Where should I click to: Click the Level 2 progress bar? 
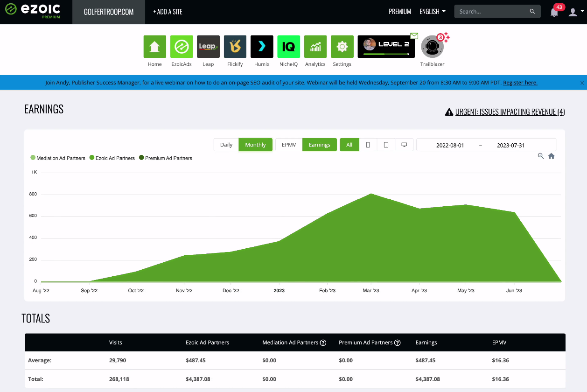pyautogui.click(x=386, y=54)
